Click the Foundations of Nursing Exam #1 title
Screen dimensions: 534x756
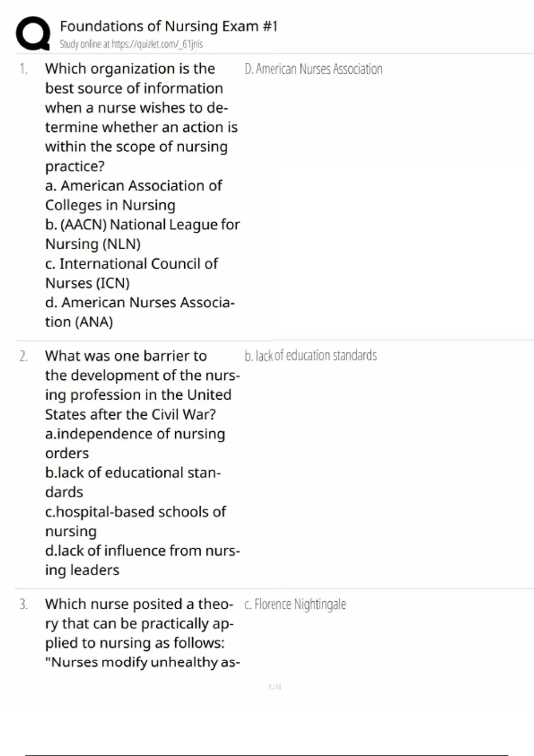pyautogui.click(x=169, y=26)
